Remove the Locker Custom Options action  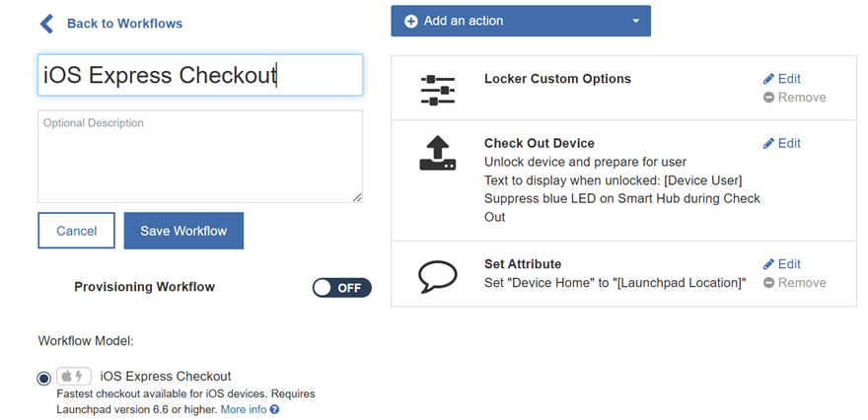[794, 98]
